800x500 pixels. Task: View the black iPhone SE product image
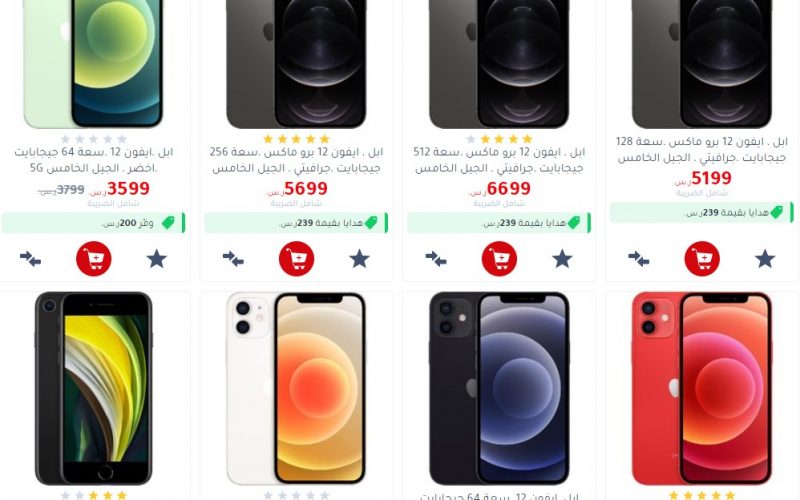pyautogui.click(x=93, y=388)
